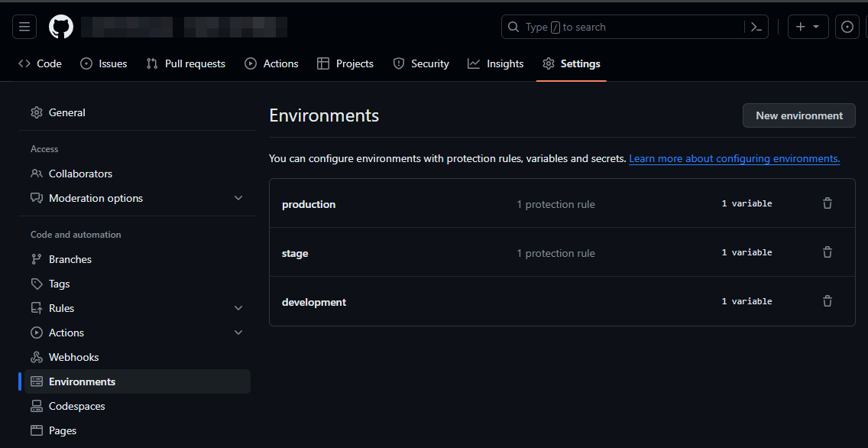Open the command palette icon
The height and width of the screenshot is (448, 868).
pos(756,27)
